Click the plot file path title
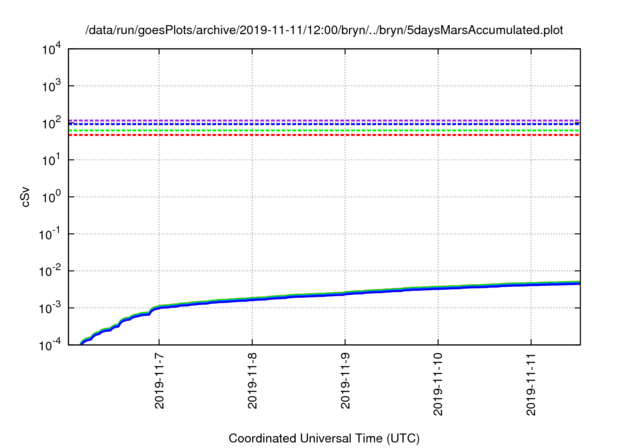640x448 pixels. 324,30
